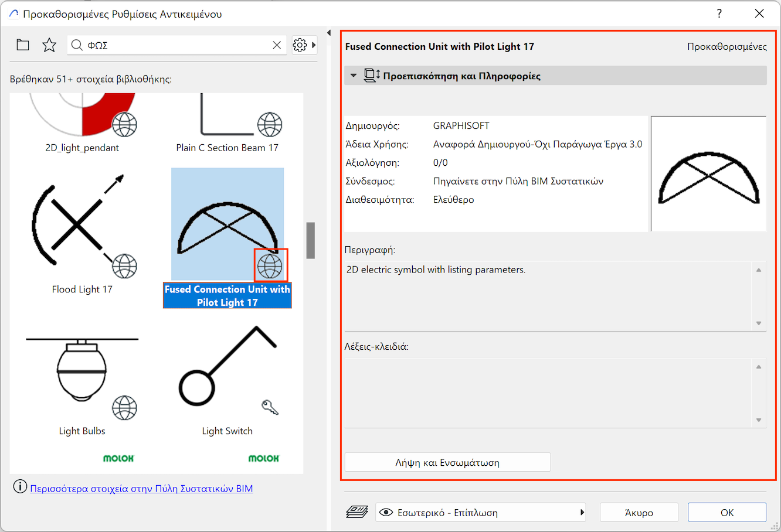The width and height of the screenshot is (781, 532).
Task: Click keywords box scroll down arrow
Action: [759, 420]
